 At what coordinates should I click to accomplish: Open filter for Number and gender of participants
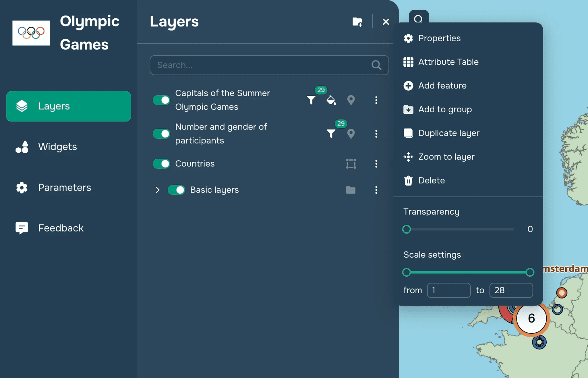coord(331,134)
